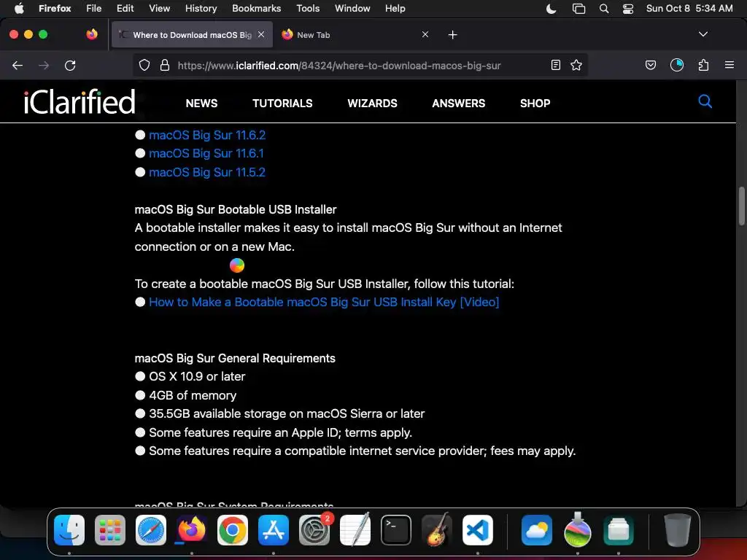Launch Safari from the Dock
The height and width of the screenshot is (560, 747).
click(x=151, y=530)
